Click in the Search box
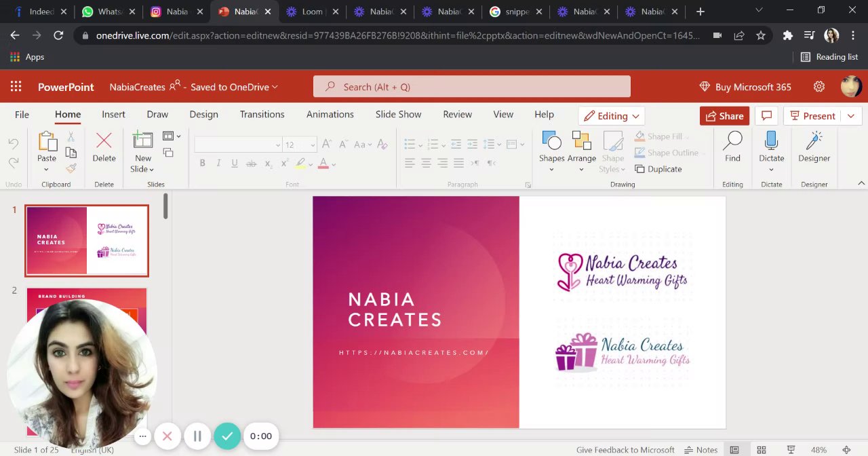 point(471,87)
